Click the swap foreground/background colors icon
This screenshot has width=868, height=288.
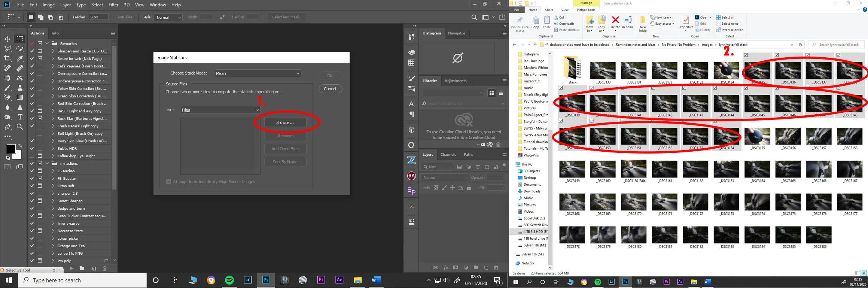(20, 145)
